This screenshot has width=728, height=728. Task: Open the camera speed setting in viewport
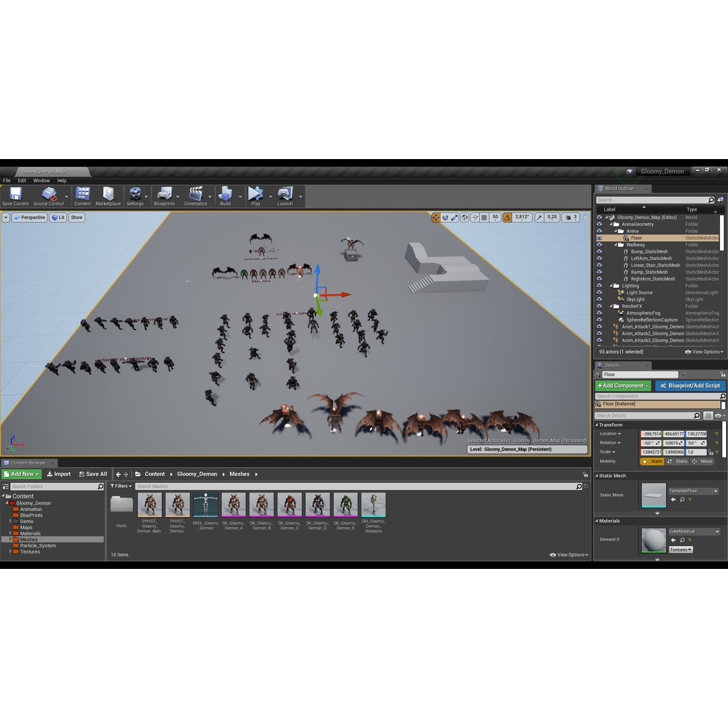click(x=571, y=217)
